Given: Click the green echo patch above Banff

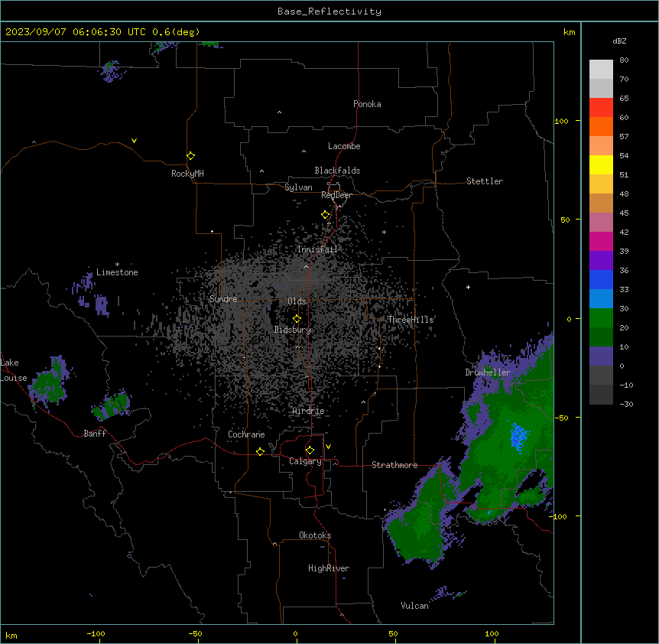Looking at the screenshot, I should (112, 405).
